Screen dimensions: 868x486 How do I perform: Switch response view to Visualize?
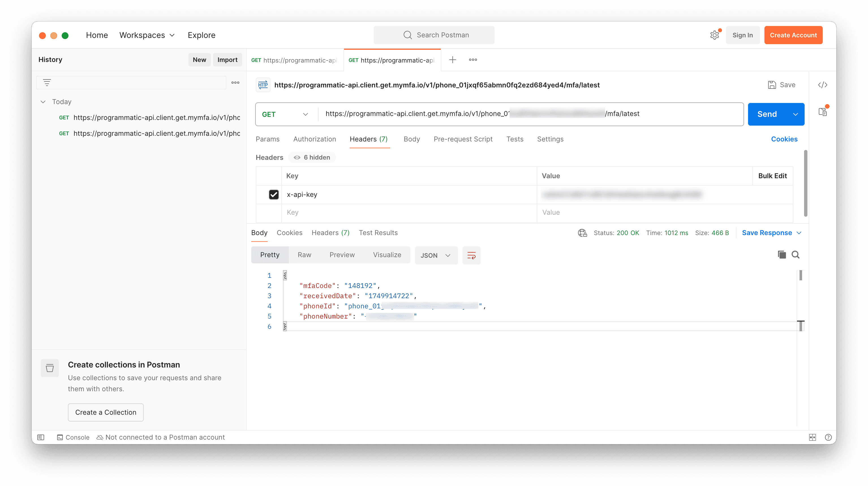pos(387,255)
